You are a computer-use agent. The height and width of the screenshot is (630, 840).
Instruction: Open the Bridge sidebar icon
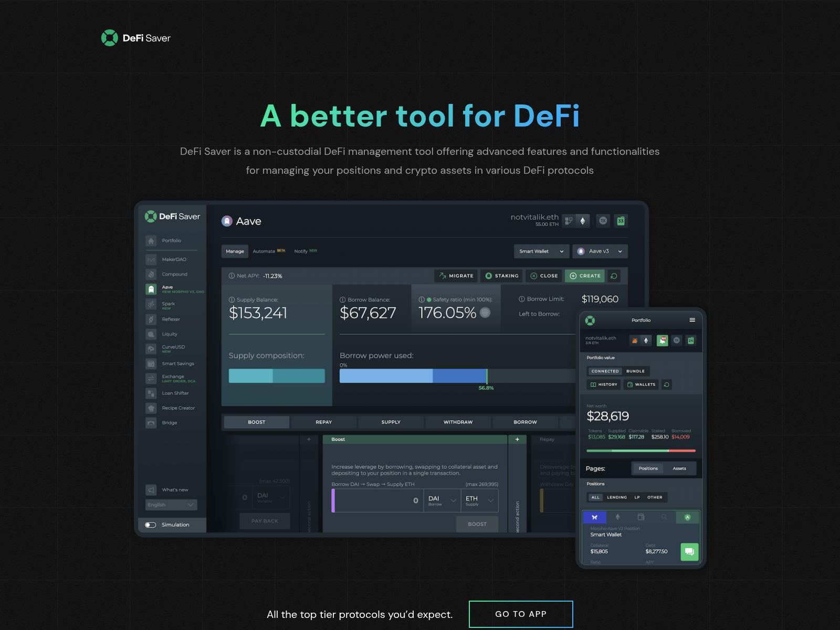point(151,423)
